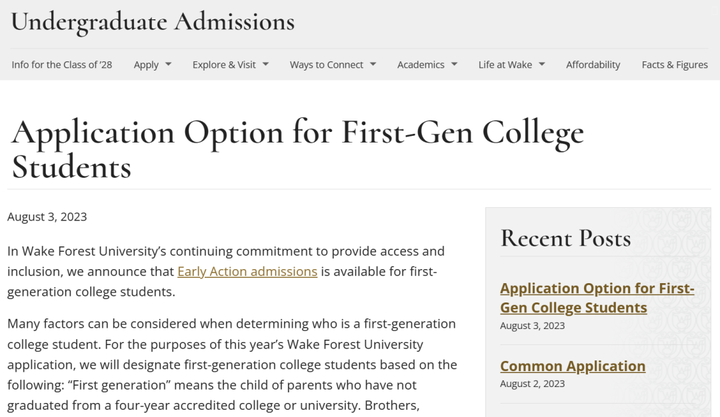Expand the Ways to Connect dropdown arrow
This screenshot has width=720, height=417.
(373, 65)
